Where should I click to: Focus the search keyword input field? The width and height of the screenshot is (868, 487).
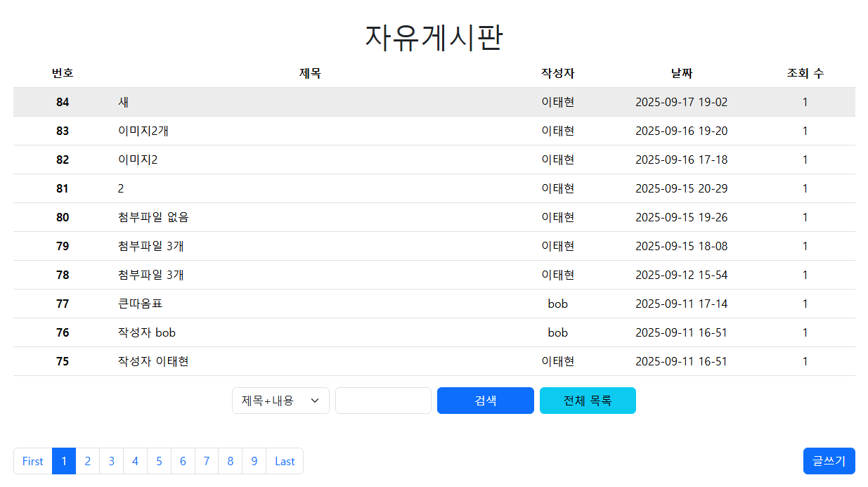coord(383,401)
